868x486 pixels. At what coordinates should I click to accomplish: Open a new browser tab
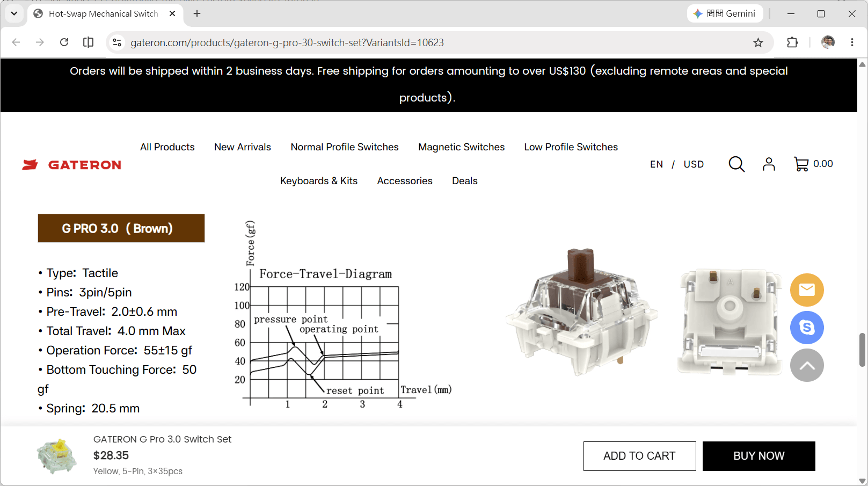[197, 13]
